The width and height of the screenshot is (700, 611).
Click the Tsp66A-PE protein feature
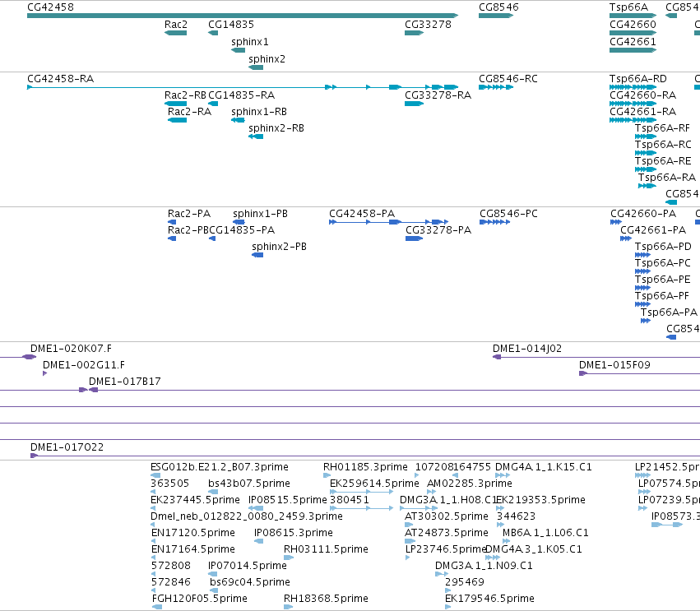(643, 288)
